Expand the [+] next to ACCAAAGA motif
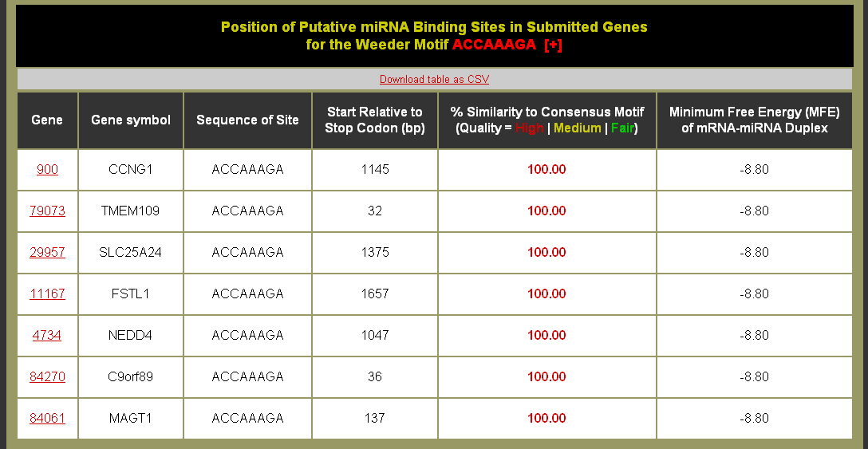 [x=553, y=45]
